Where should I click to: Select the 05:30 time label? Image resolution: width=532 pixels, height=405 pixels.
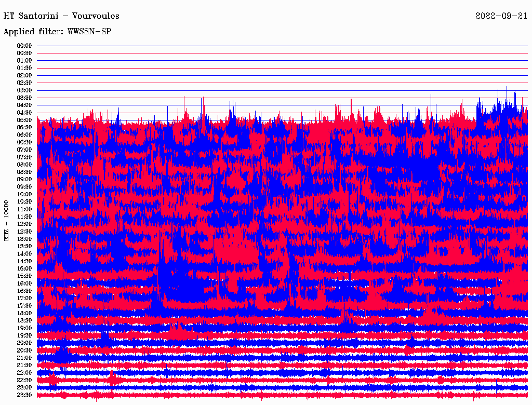coord(24,128)
